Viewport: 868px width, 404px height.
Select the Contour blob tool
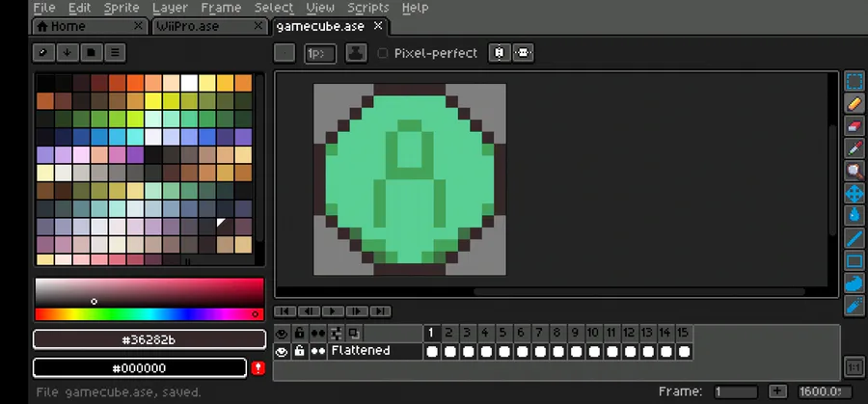point(854,283)
